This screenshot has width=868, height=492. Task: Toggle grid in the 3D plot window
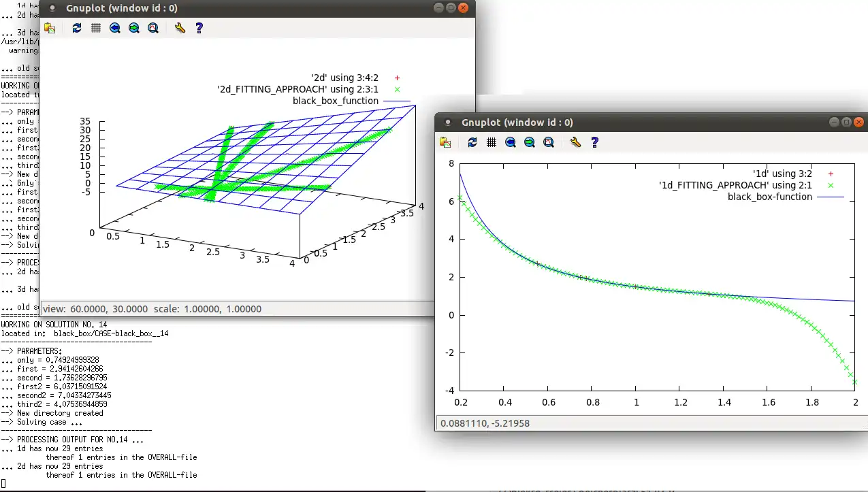coord(96,28)
